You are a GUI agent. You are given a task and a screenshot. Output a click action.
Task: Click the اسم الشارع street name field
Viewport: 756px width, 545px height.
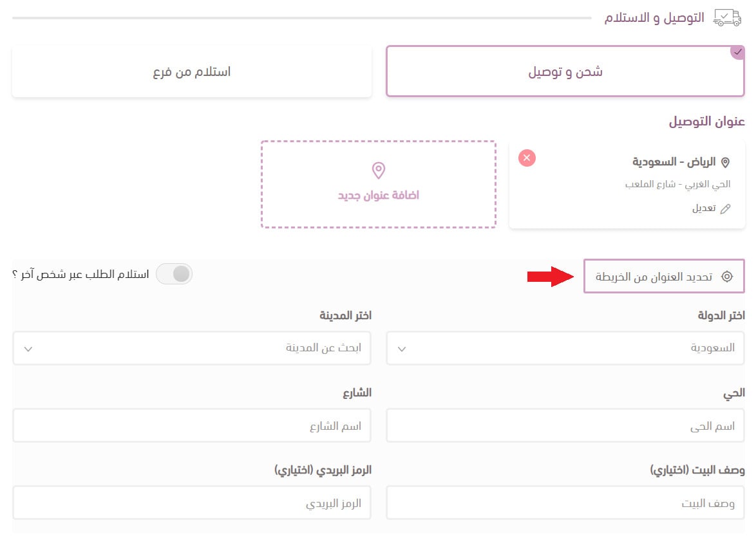point(192,426)
